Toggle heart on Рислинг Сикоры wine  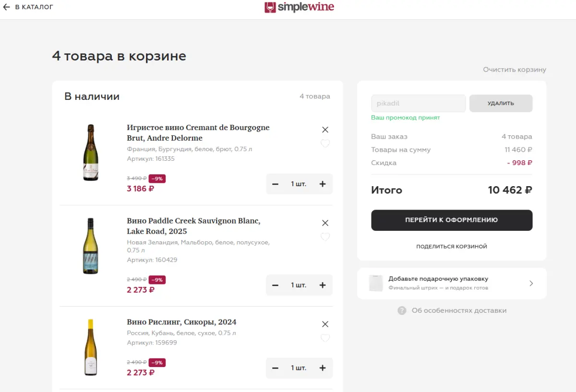tap(325, 338)
